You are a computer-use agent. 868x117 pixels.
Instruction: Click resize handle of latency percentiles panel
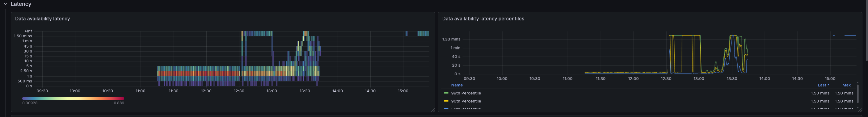coord(860,110)
